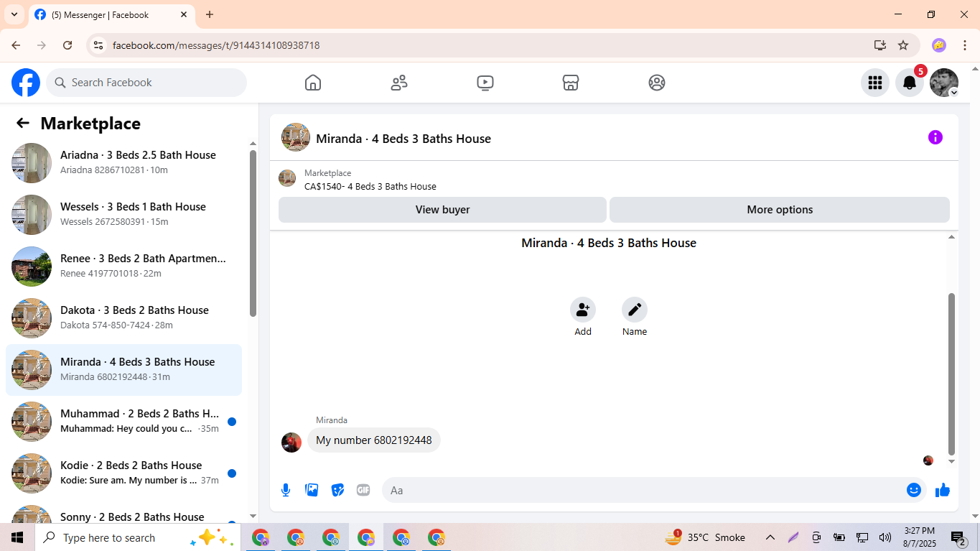The height and width of the screenshot is (551, 980).
Task: Click Miranda's avatar beside her message
Action: [x=291, y=443]
